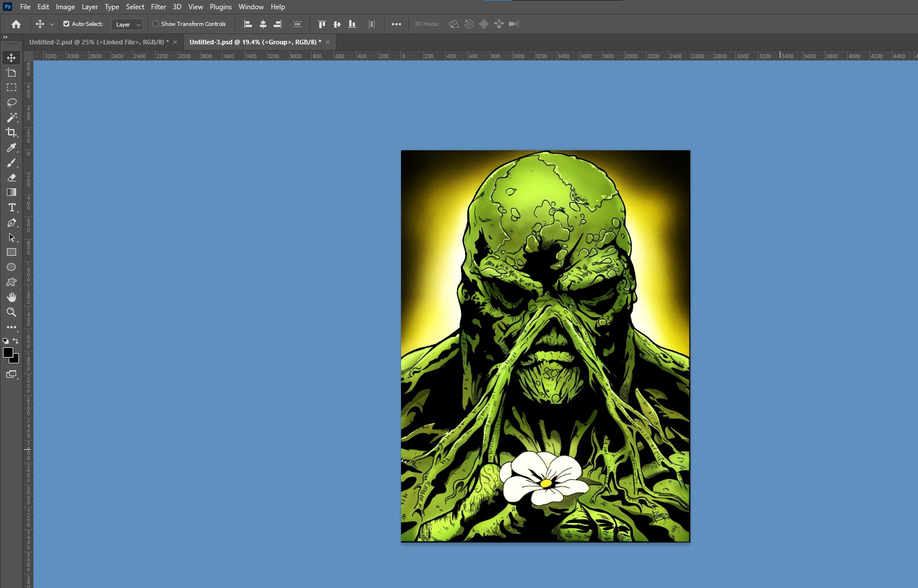Select the Rectangular Marquee tool

pyautogui.click(x=11, y=88)
